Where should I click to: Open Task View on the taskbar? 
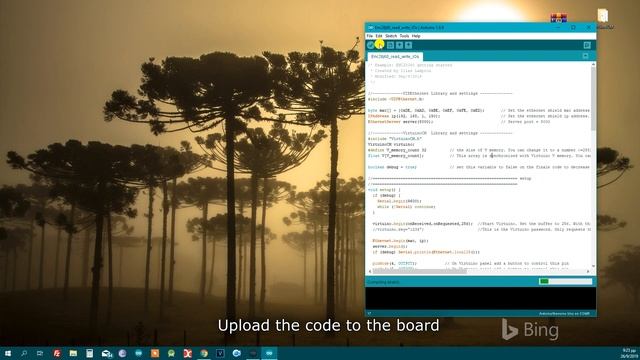[x=40, y=353]
